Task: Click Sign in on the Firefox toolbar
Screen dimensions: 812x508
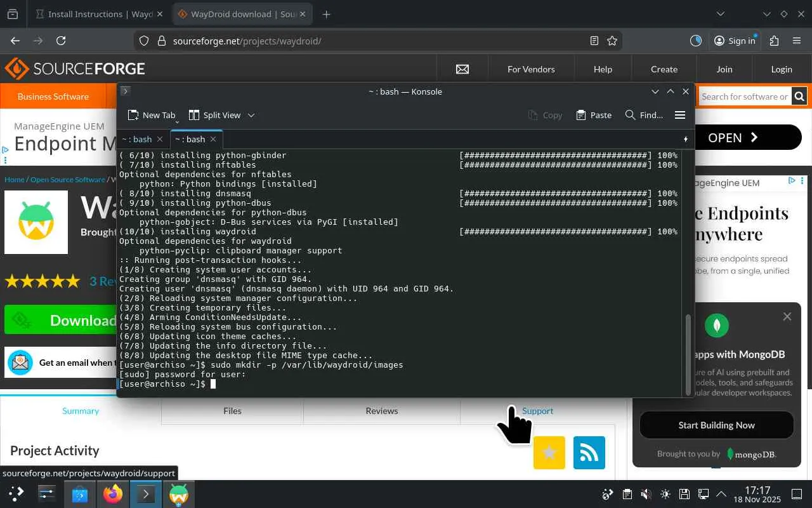Action: tap(735, 41)
